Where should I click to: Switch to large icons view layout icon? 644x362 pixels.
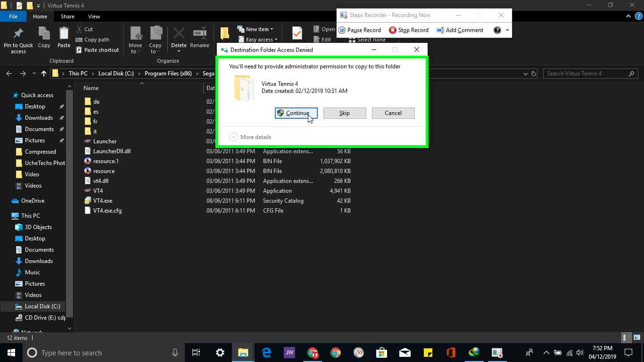tap(637, 337)
